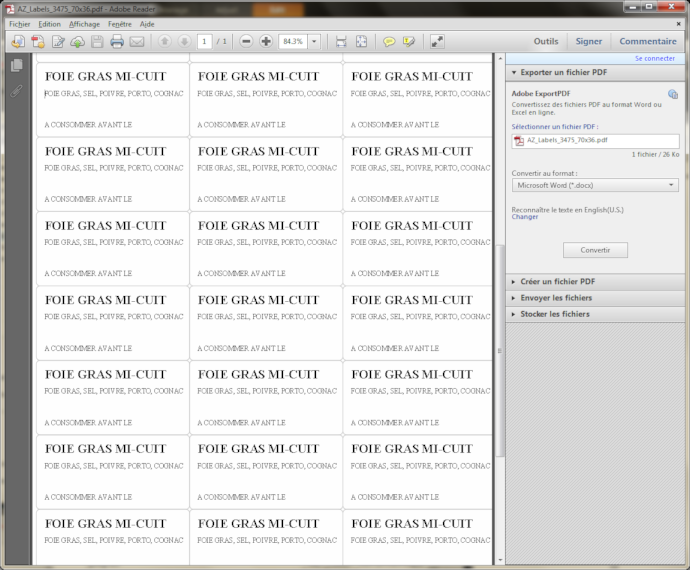This screenshot has width=690, height=570.
Task: Click the Adobe ExportPDF cloud icon
Action: click(x=672, y=94)
